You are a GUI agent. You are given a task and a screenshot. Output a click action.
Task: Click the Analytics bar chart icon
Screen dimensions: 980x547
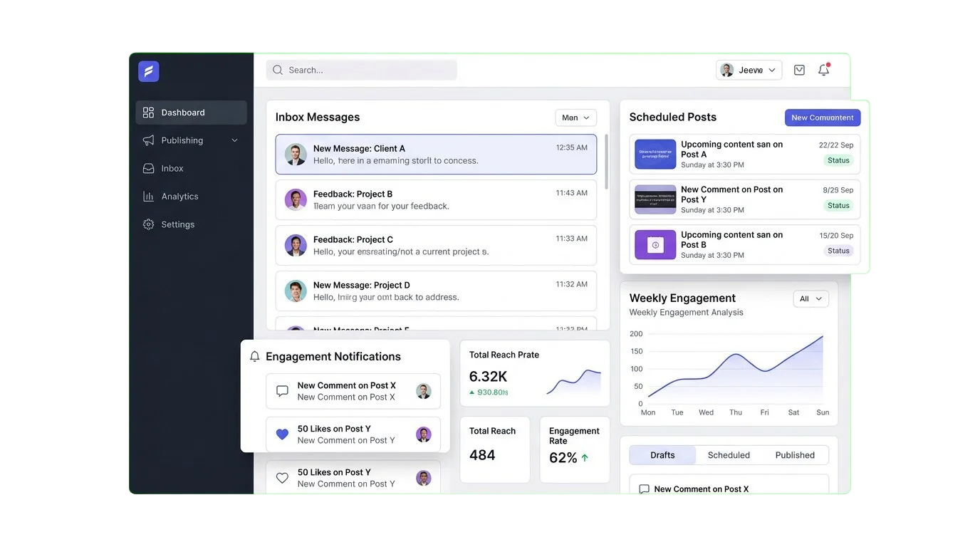(148, 197)
